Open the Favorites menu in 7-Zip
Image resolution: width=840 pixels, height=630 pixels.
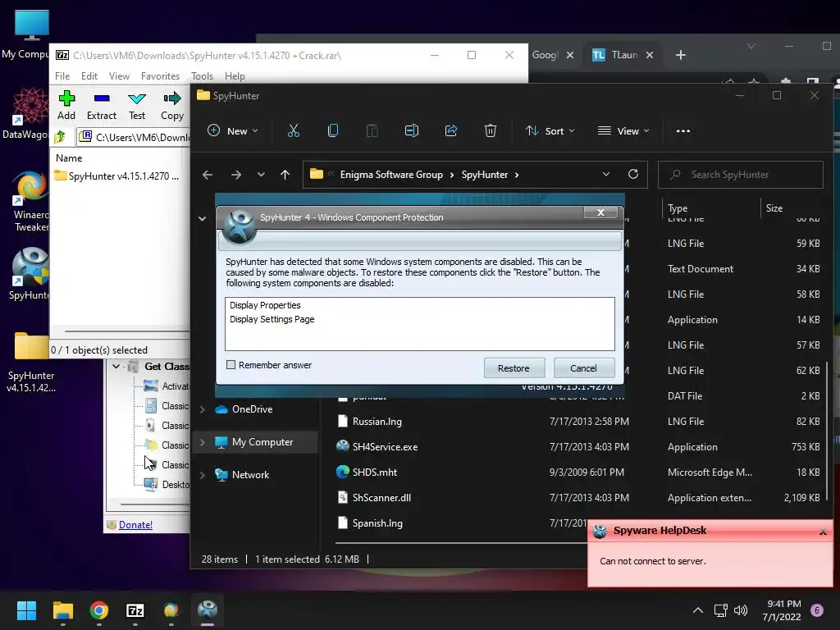pyautogui.click(x=160, y=76)
